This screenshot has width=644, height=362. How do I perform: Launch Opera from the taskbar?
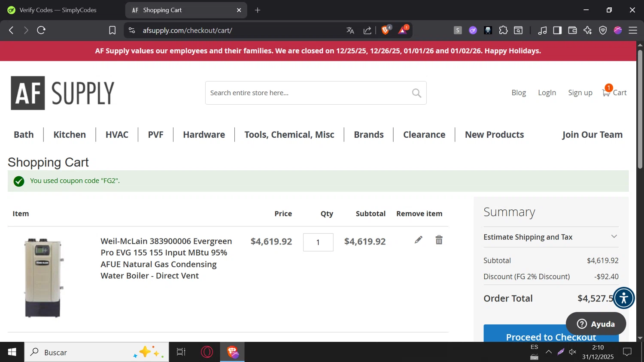pyautogui.click(x=207, y=352)
